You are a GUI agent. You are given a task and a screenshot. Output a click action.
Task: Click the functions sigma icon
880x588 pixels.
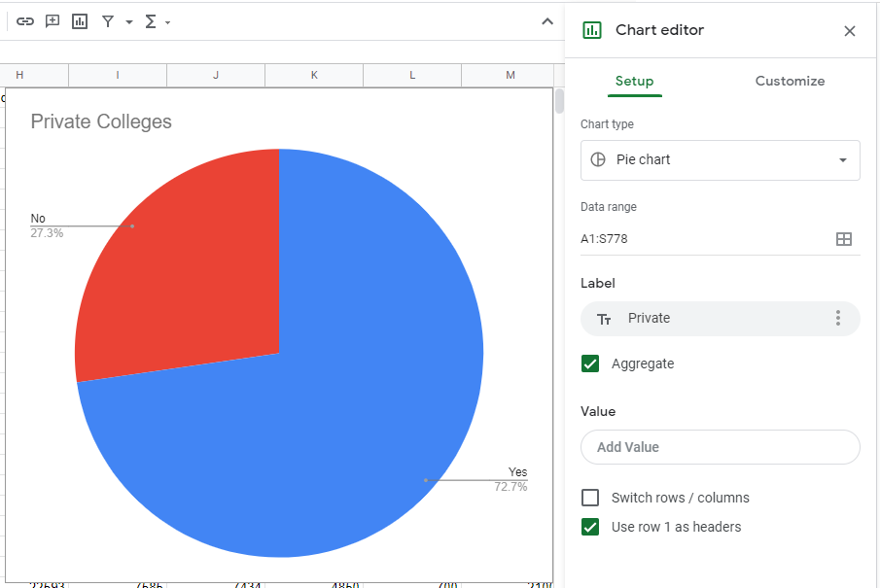(x=151, y=21)
